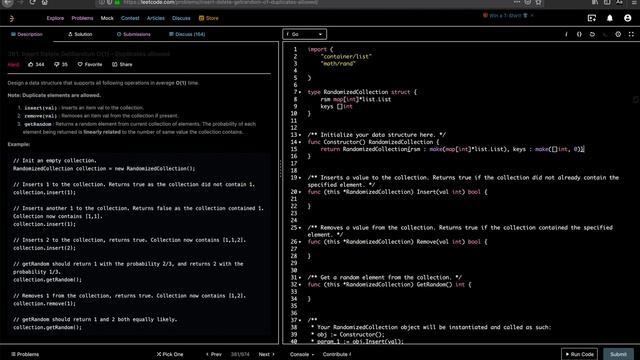Open the user profile avatar menu
640x360 pixels.
(628, 18)
